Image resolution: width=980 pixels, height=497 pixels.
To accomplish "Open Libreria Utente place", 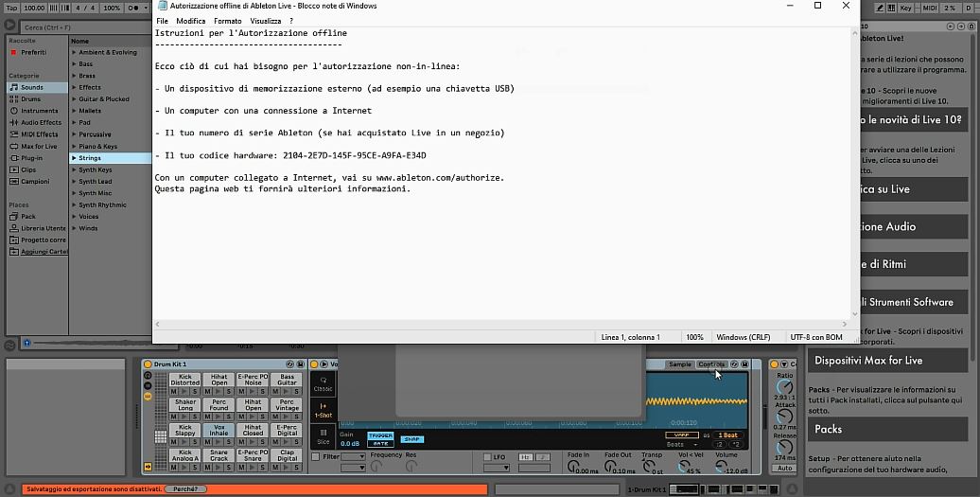I will click(x=37, y=228).
